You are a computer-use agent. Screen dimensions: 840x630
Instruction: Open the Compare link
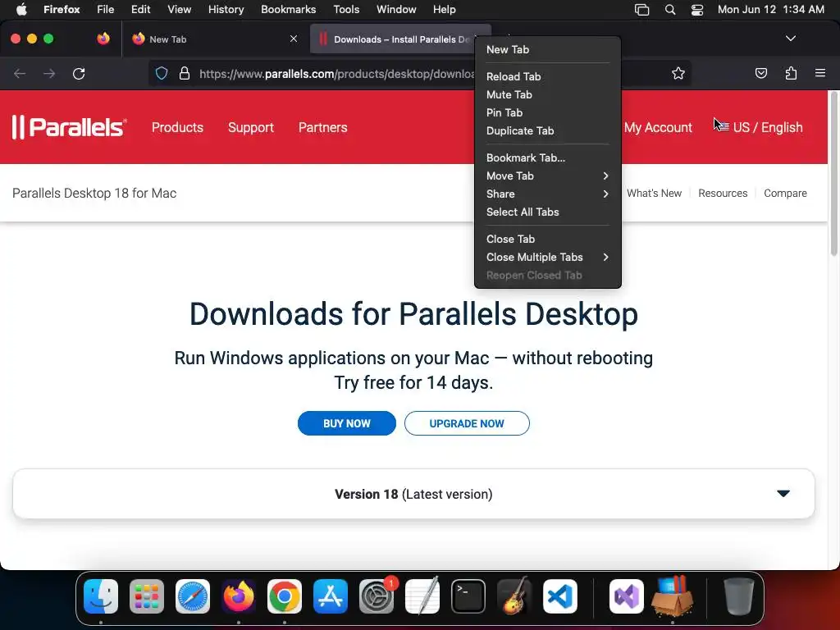click(785, 194)
